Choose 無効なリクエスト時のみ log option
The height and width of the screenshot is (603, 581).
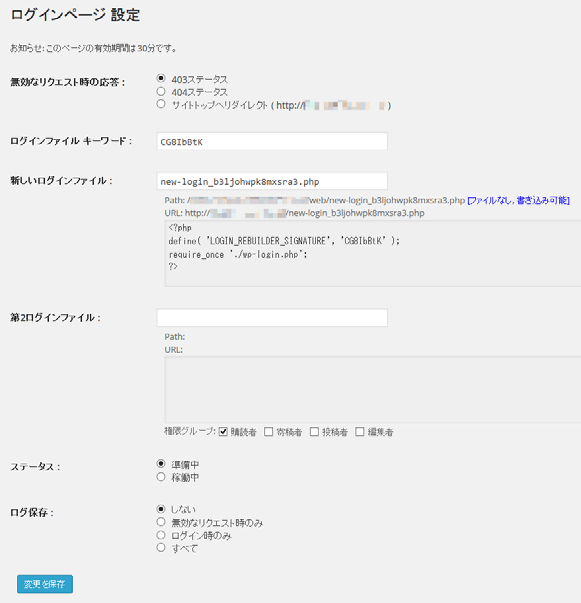coord(161,522)
